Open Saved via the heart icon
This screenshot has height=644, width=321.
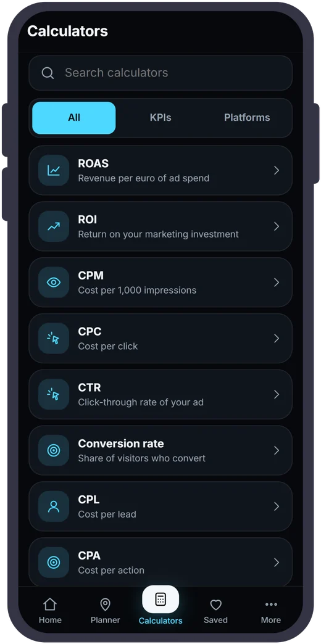[x=216, y=611]
